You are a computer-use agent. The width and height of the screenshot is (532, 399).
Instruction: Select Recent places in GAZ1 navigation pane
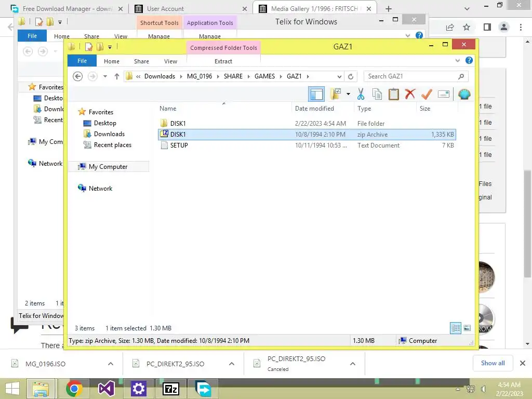click(112, 144)
